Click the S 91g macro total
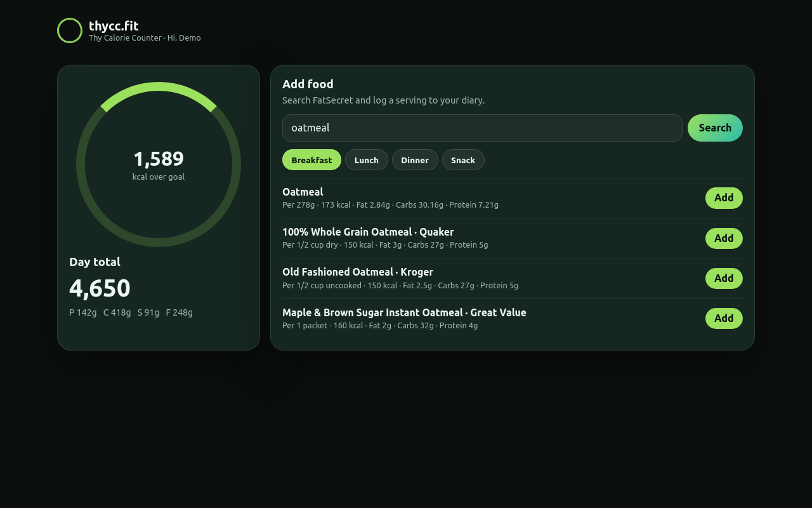Screen dimensions: 812x508 click(148, 312)
